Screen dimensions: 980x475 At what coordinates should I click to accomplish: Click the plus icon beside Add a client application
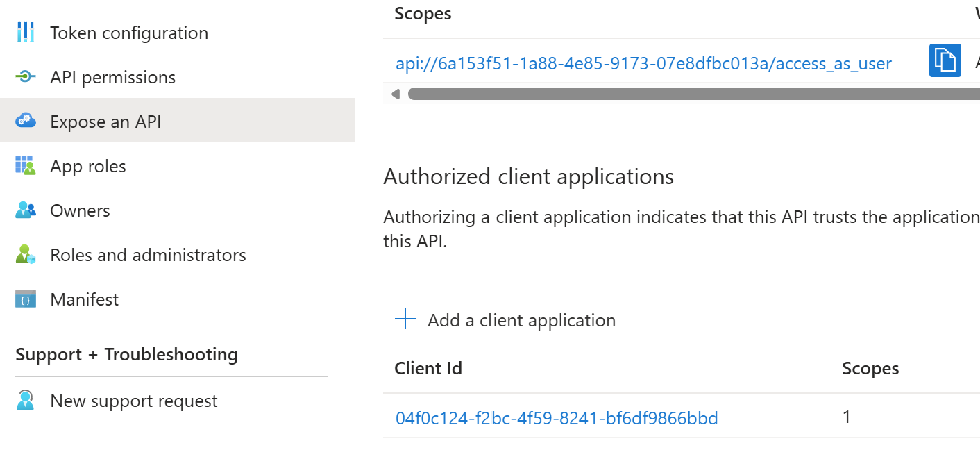click(405, 319)
